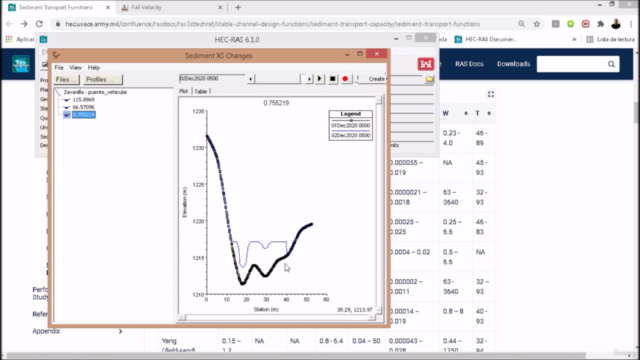Image resolution: width=640 pixels, height=360 pixels.
Task: Close the Fall Velocity tab
Action: point(220,7)
